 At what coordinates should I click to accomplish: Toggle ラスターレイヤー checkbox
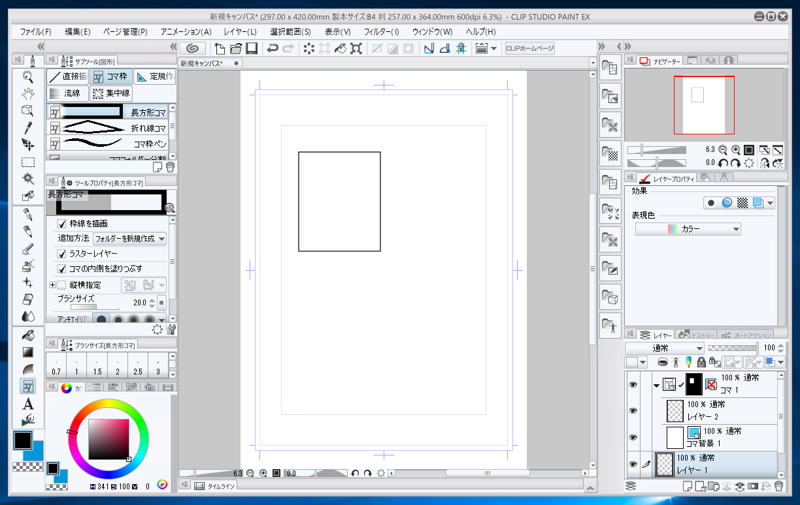62,254
